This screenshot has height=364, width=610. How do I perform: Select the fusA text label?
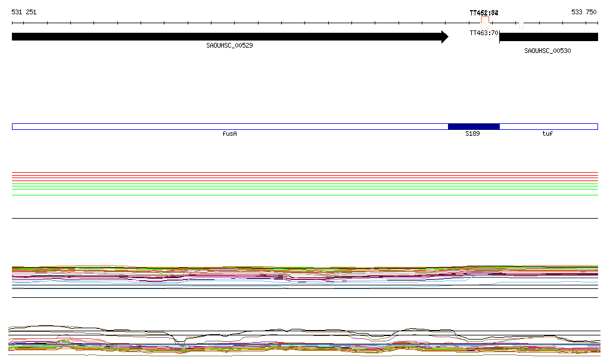click(229, 134)
